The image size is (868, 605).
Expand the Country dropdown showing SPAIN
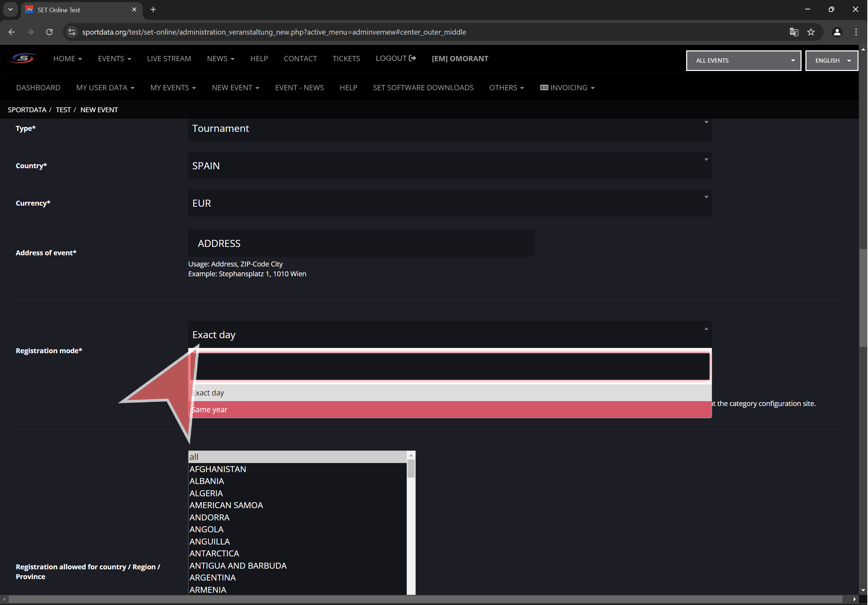tap(449, 166)
